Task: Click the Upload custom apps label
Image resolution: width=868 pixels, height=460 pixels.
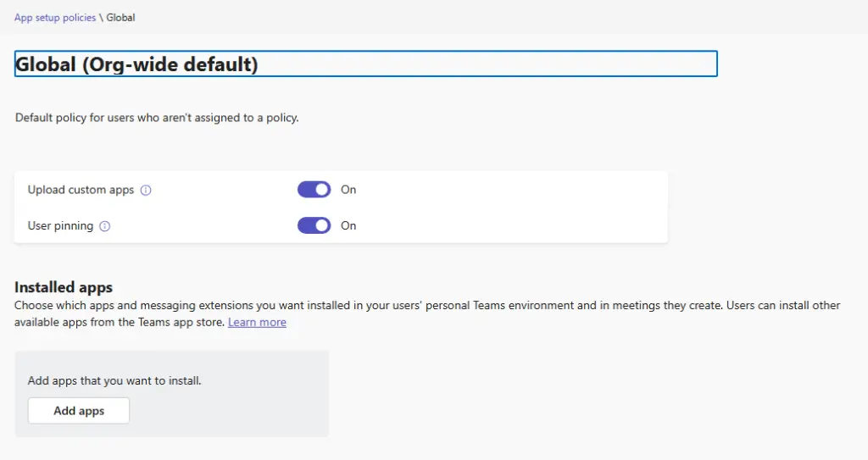Action: [81, 190]
